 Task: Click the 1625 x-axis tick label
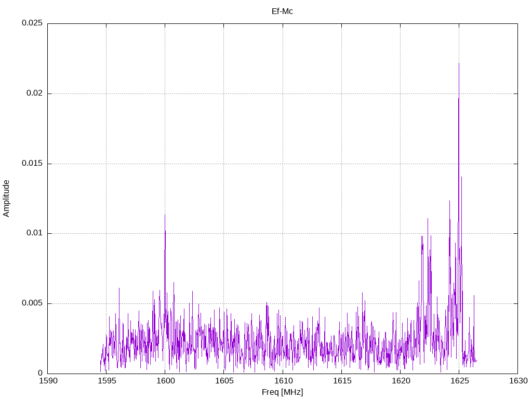coord(459,381)
